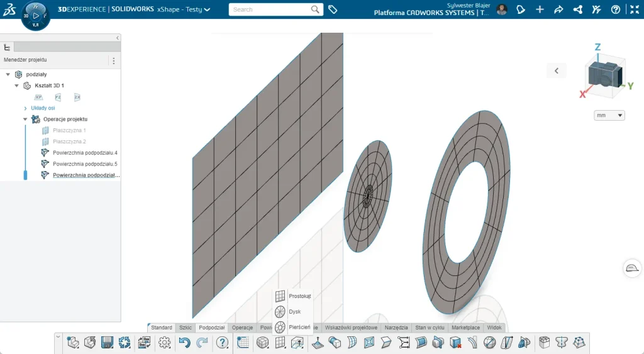Click the helmet assistant icon at right
Image resolution: width=644 pixels, height=354 pixels.
pyautogui.click(x=631, y=268)
